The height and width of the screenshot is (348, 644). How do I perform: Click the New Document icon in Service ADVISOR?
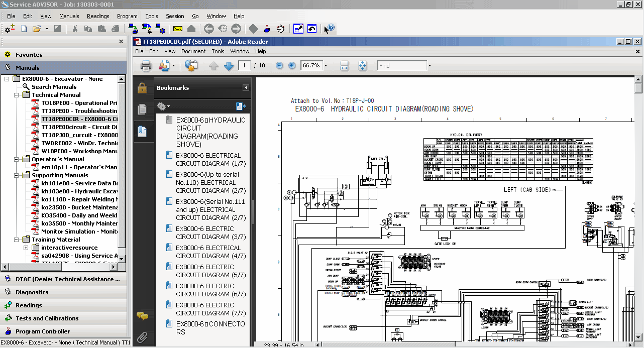(x=23, y=29)
